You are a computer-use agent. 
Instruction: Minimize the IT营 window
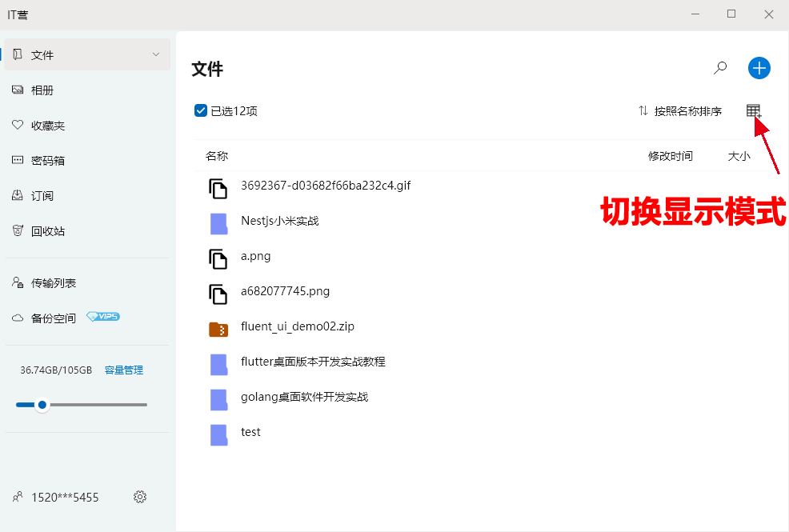[x=695, y=14]
